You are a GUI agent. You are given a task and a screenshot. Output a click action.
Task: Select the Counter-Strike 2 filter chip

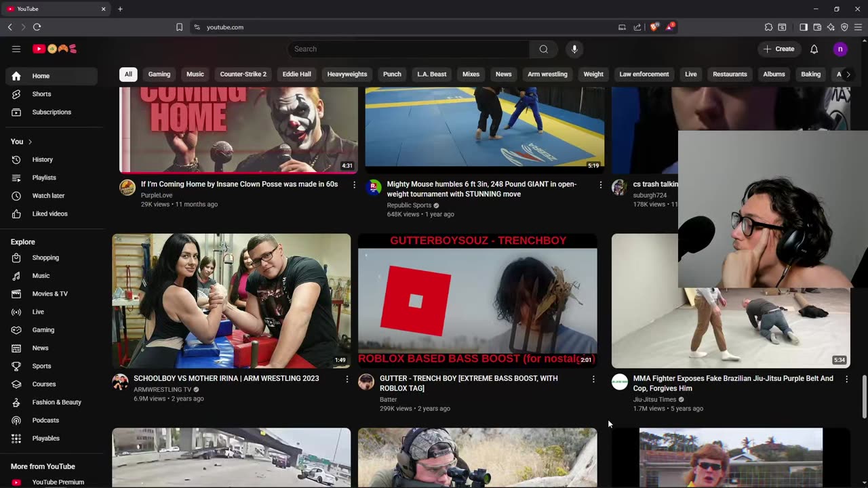point(243,75)
